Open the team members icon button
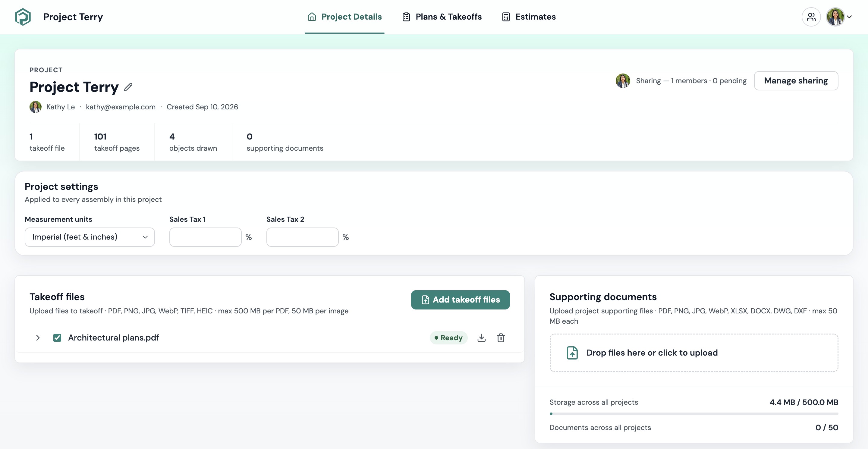Viewport: 868px width, 449px height. point(811,17)
